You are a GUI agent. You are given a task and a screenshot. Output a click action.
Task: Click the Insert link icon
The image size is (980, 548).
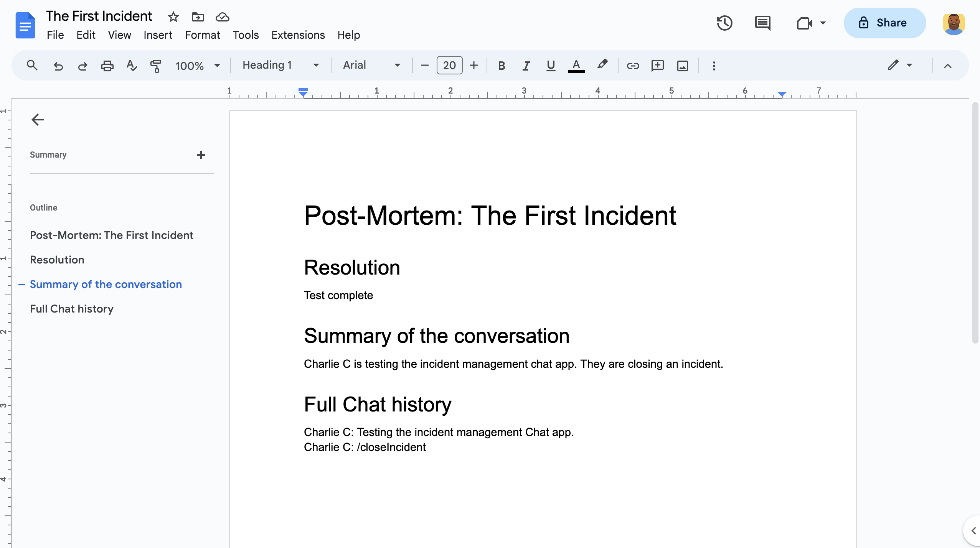632,65
